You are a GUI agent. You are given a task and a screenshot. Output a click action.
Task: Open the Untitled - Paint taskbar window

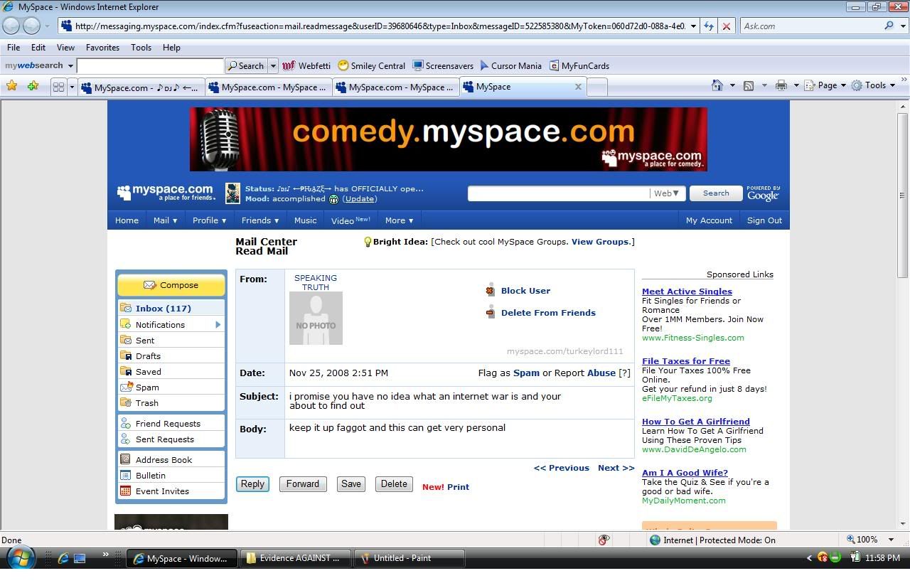[x=410, y=558]
